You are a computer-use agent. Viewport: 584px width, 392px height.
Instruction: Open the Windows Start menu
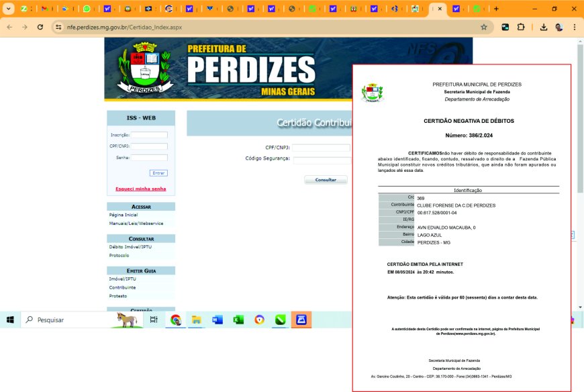[x=10, y=320]
